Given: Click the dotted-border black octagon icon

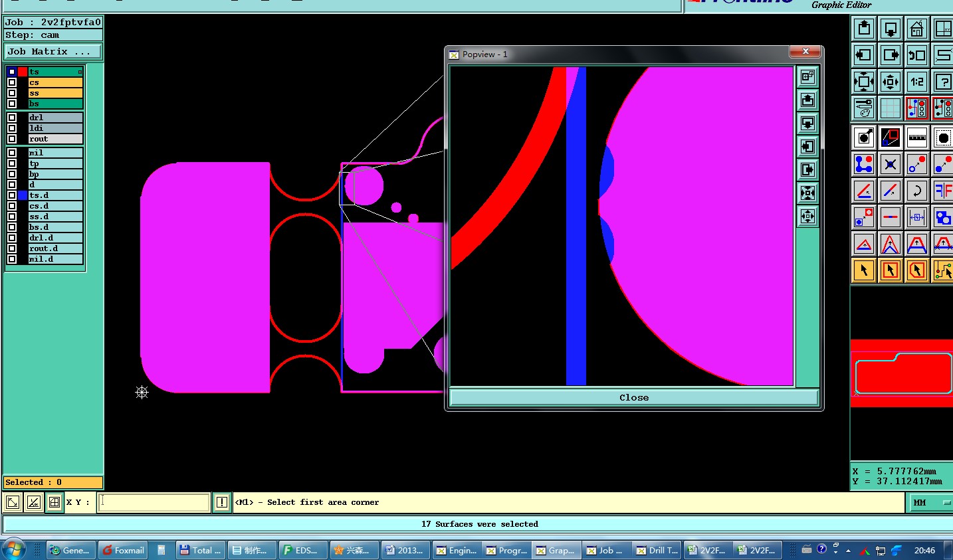Looking at the screenshot, I should click(942, 138).
